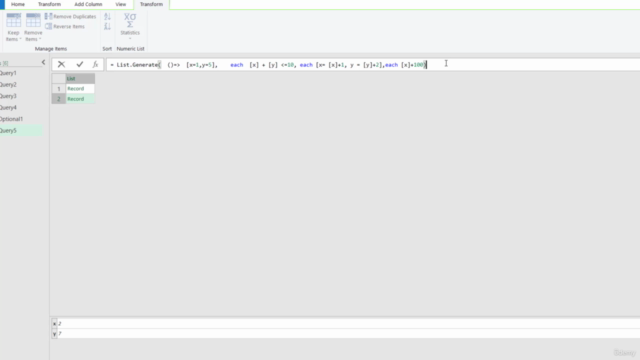Select Query1 in queries pane
640x360 pixels.
pos(9,73)
